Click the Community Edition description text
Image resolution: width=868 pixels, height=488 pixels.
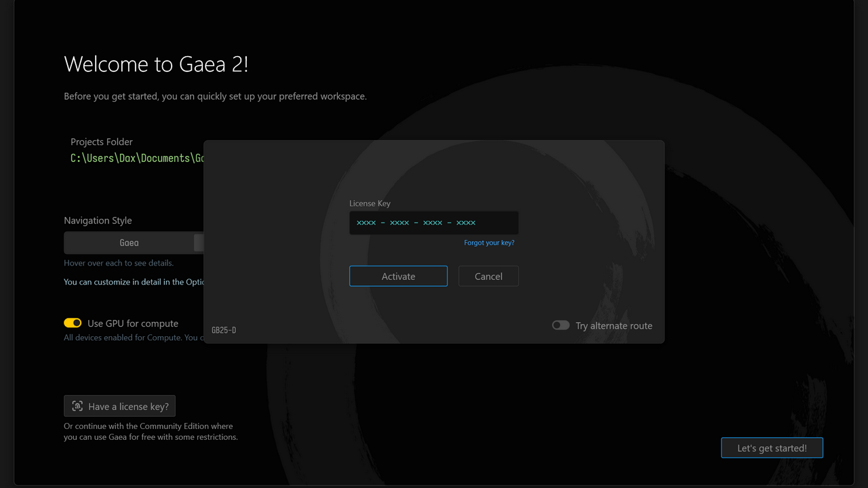[151, 432]
